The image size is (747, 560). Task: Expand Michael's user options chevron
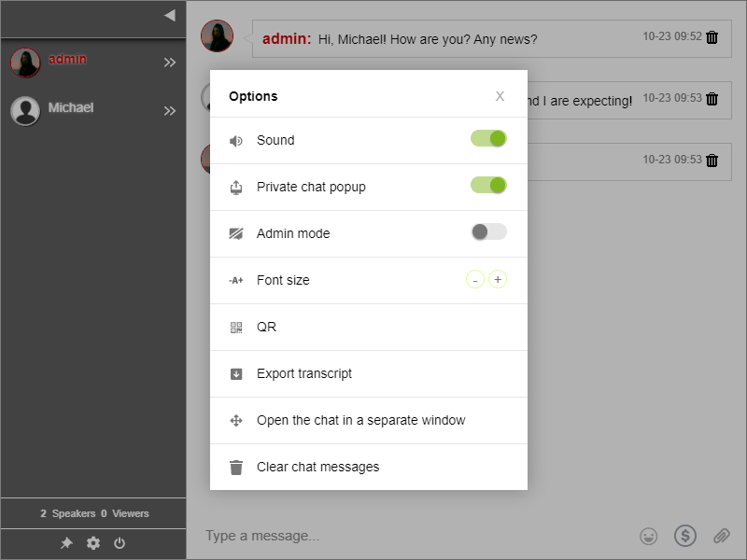point(170,110)
